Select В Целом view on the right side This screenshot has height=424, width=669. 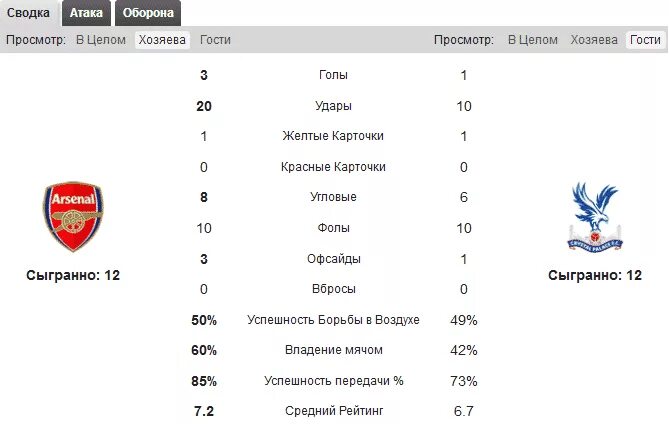[x=532, y=40]
